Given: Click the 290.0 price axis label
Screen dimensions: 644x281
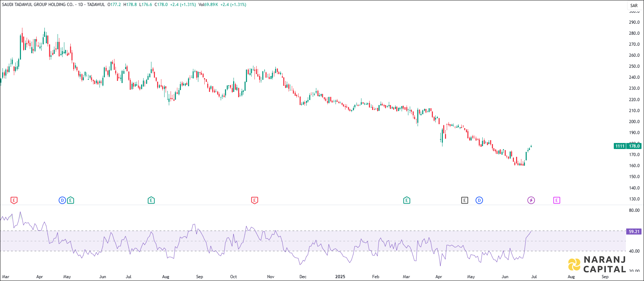Looking at the screenshot, I should tap(634, 22).
